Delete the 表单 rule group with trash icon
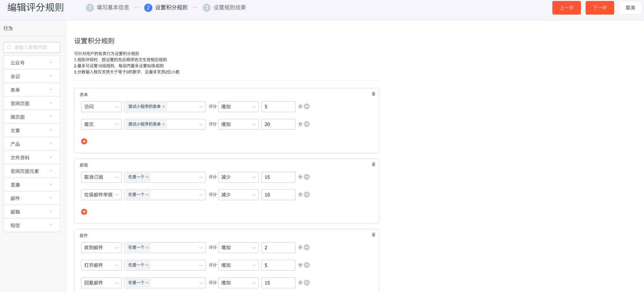Image resolution: width=644 pixels, height=292 pixels. point(374,94)
